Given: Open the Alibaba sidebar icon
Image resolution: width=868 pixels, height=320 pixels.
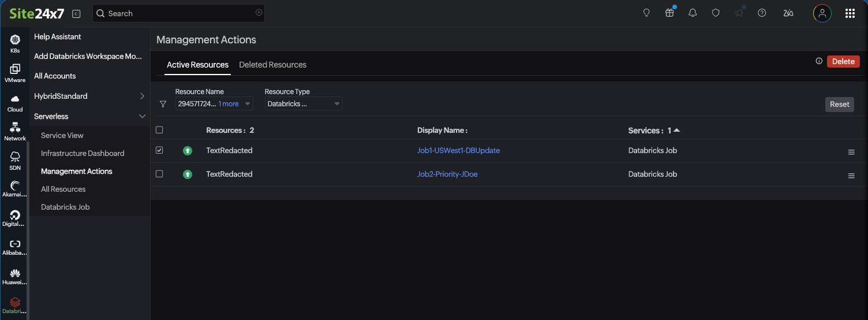Looking at the screenshot, I should tap(15, 247).
